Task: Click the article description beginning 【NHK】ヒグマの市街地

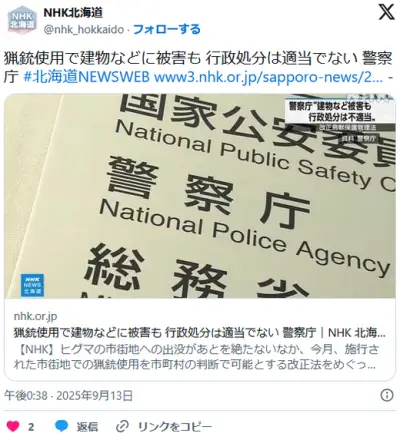Action: 196,357
